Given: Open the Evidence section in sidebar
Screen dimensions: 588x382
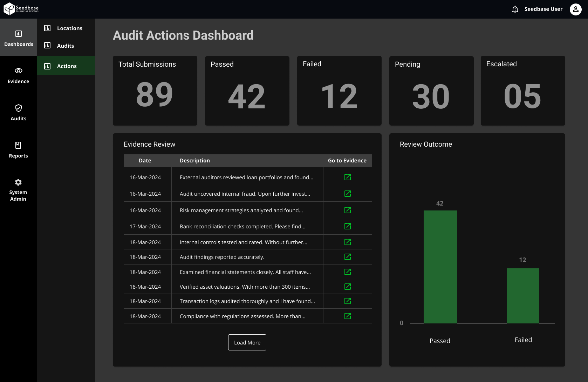Looking at the screenshot, I should (x=18, y=75).
